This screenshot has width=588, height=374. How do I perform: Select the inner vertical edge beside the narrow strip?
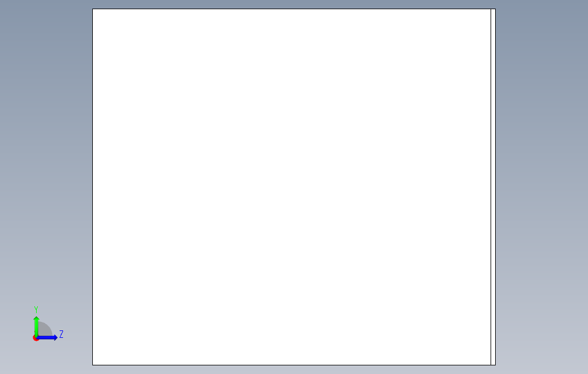(491, 187)
